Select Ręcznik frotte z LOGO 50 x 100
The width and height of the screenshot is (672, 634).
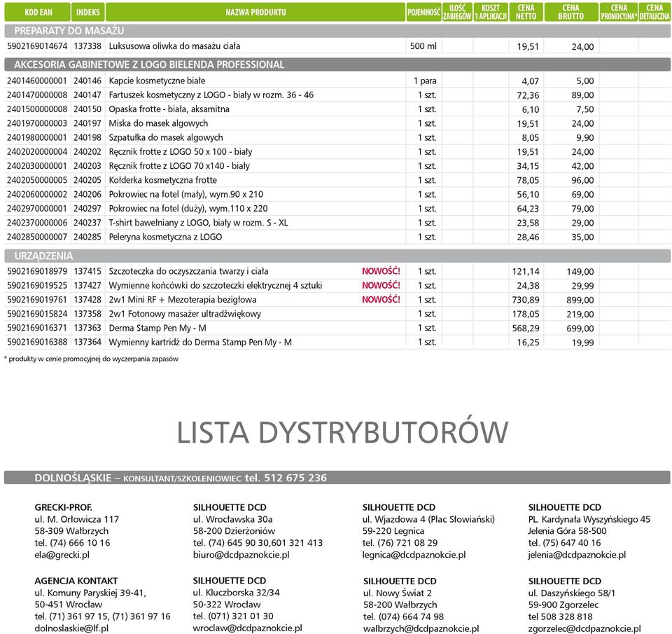[x=181, y=151]
